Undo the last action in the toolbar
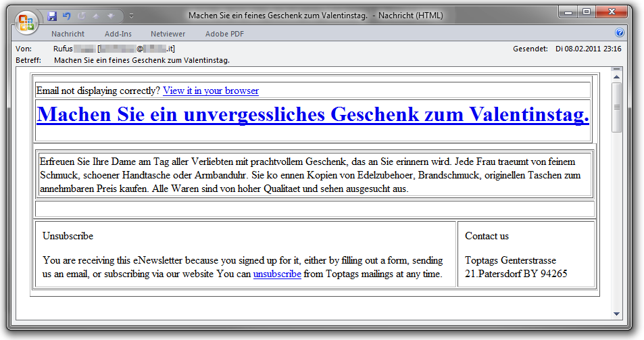 tap(66, 16)
